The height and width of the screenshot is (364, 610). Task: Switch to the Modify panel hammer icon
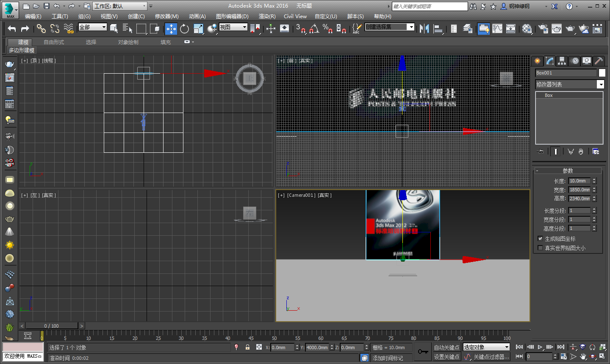[599, 61]
